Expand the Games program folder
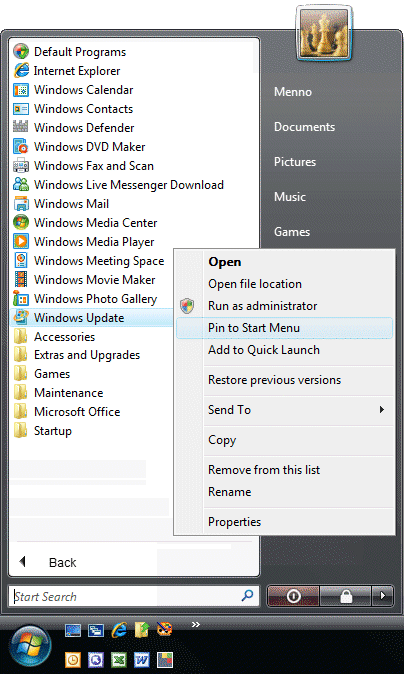This screenshot has width=404, height=674. pyautogui.click(x=41, y=374)
